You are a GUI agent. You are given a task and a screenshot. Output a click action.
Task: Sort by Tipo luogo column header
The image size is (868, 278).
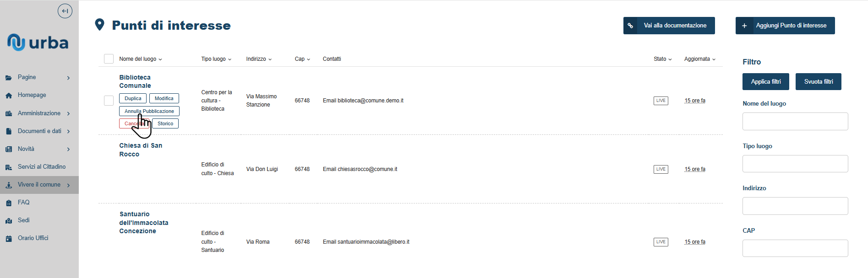click(x=216, y=59)
